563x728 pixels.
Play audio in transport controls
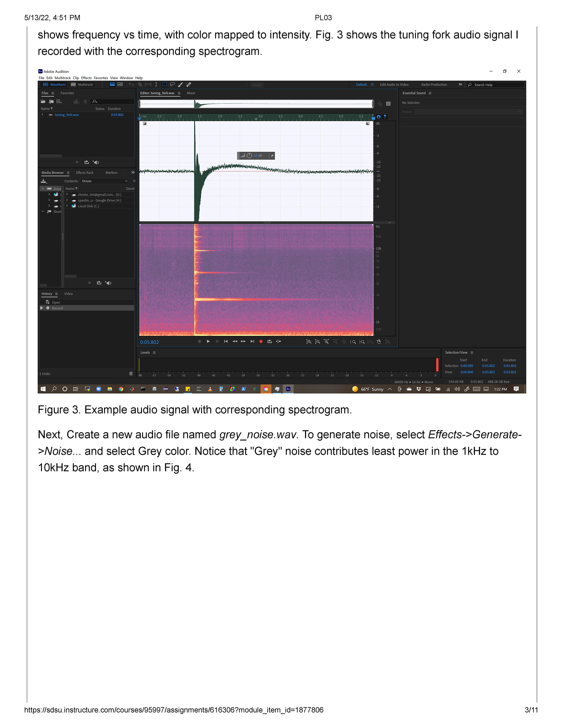(x=208, y=342)
